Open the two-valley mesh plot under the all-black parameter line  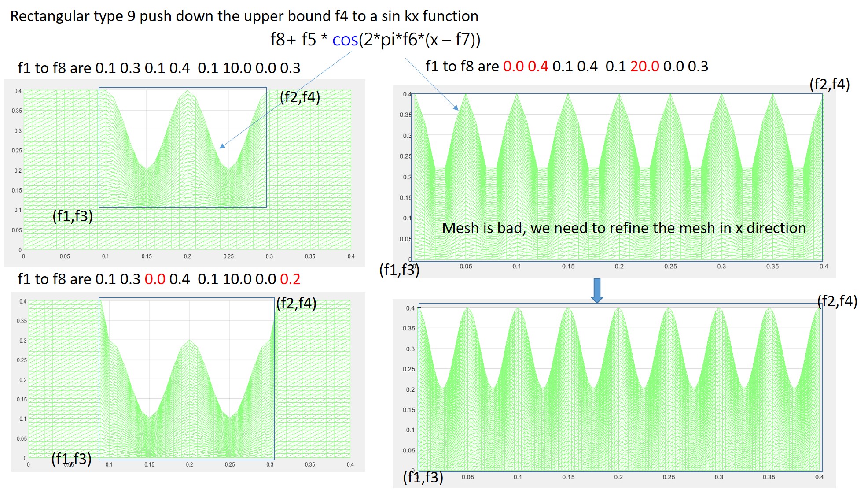tap(184, 173)
